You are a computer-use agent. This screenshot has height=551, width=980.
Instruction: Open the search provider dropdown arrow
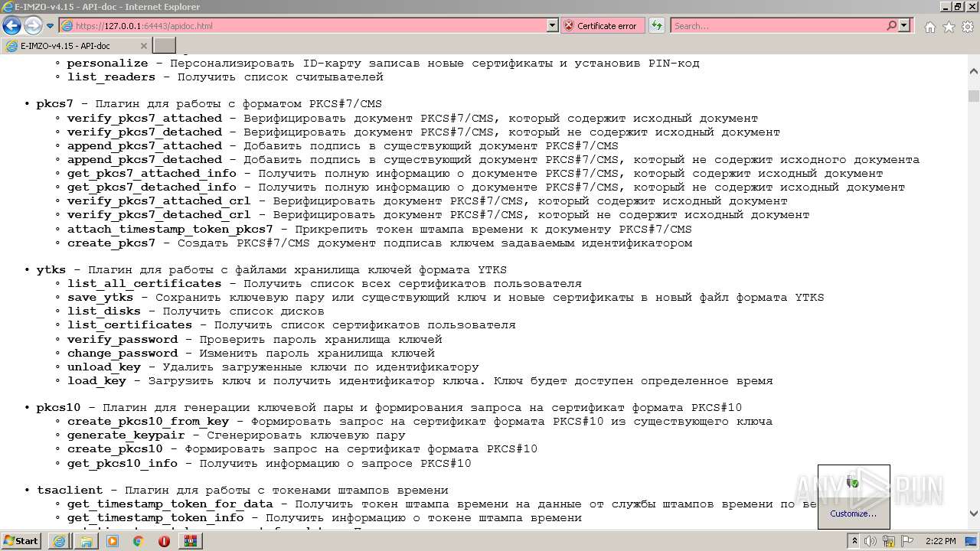904,25
